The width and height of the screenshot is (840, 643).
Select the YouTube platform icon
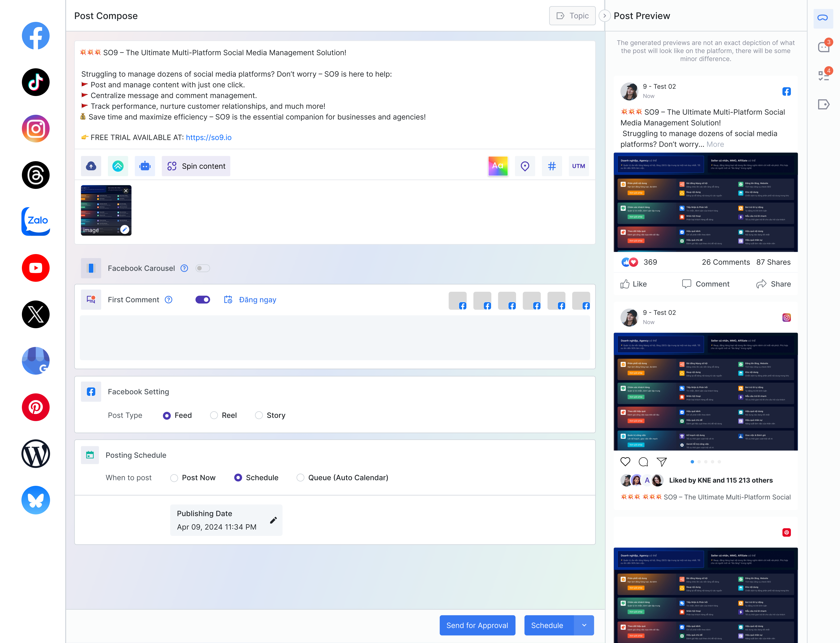pos(36,268)
